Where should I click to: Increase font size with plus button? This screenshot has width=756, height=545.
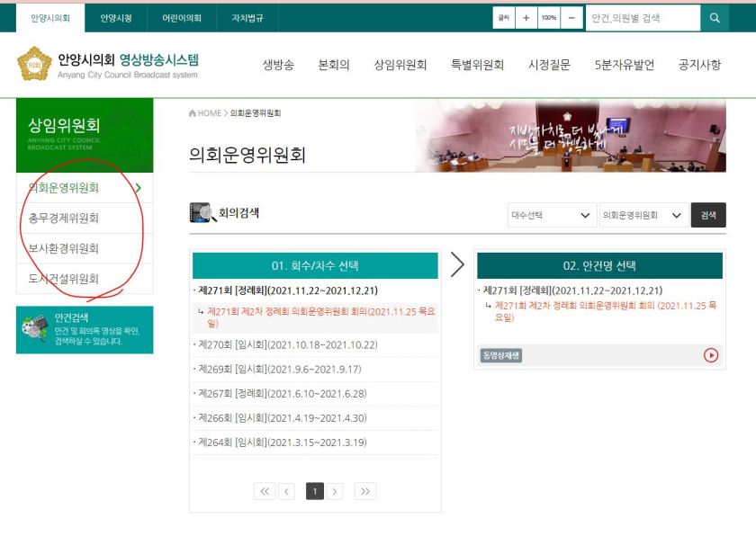click(x=526, y=18)
